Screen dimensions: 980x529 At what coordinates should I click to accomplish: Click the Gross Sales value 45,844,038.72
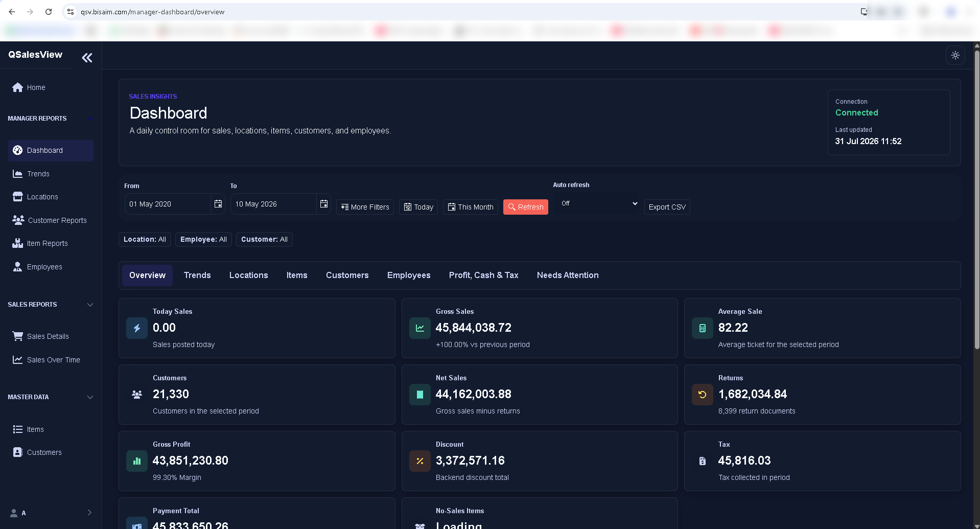tap(473, 328)
